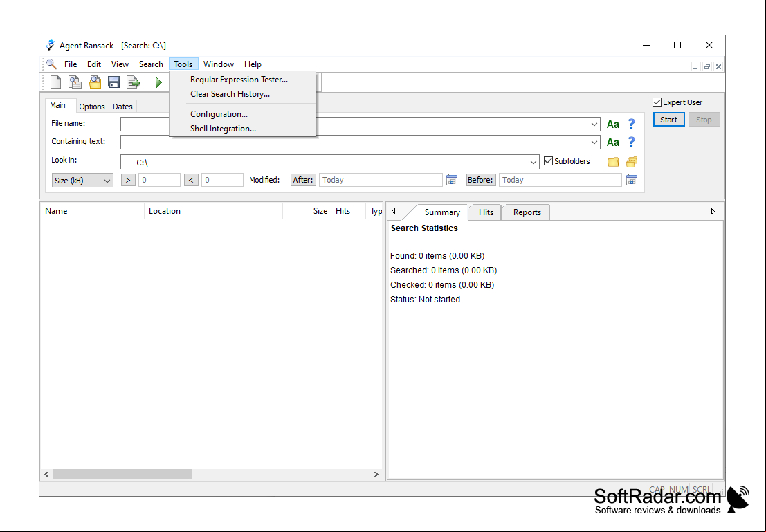This screenshot has width=766, height=532.
Task: Toggle case sensitivity Aa for Containing text
Action: (612, 142)
